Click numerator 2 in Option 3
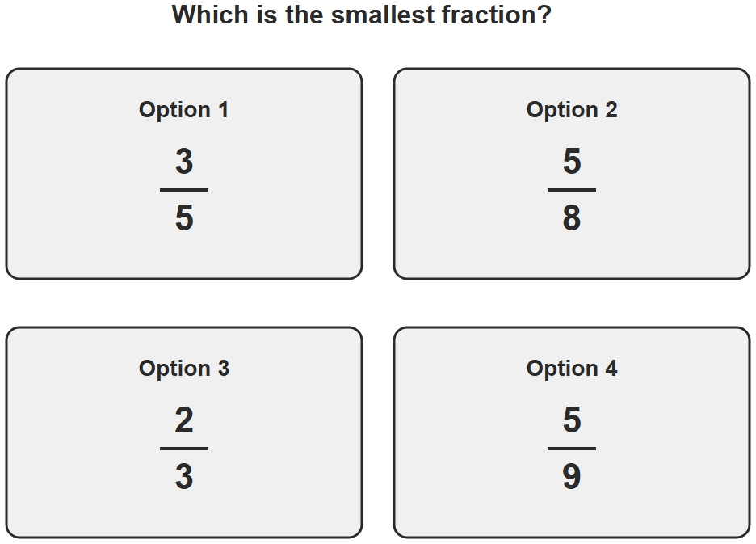This screenshot has height=544, width=756. 184,420
